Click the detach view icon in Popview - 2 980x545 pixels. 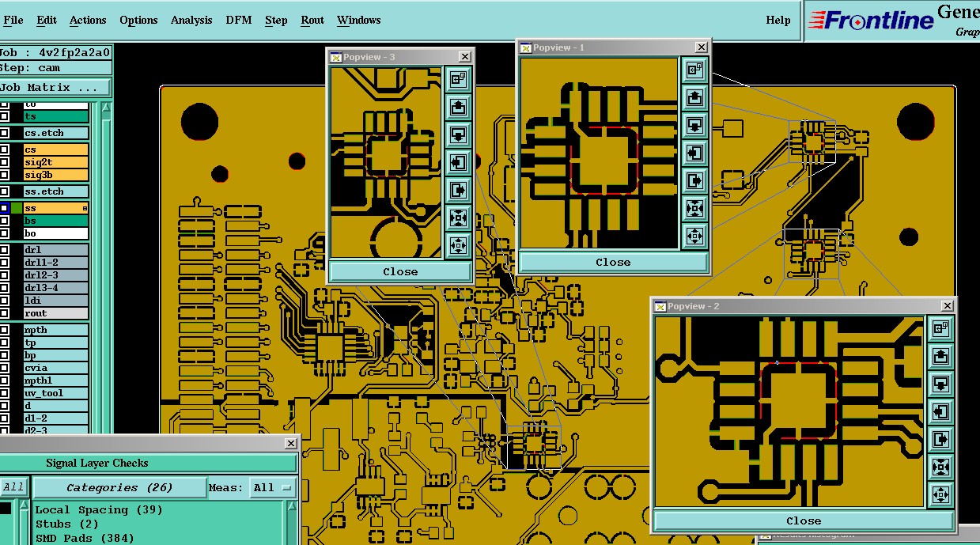(x=940, y=328)
